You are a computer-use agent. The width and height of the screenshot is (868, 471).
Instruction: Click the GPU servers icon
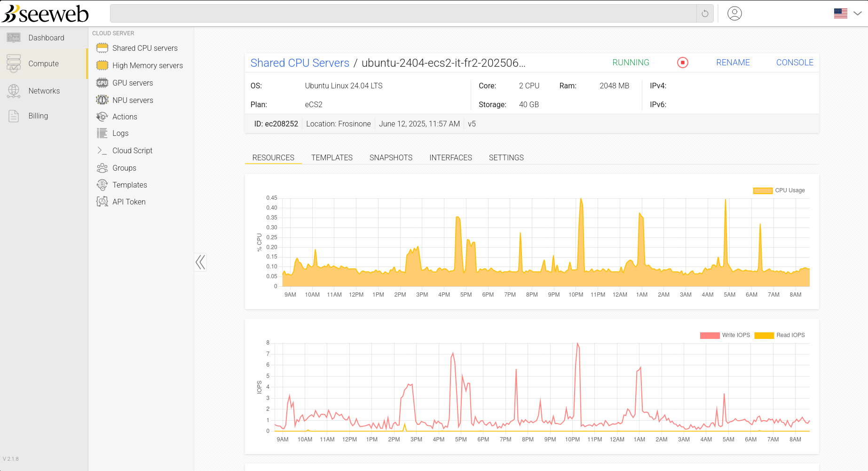(x=102, y=83)
